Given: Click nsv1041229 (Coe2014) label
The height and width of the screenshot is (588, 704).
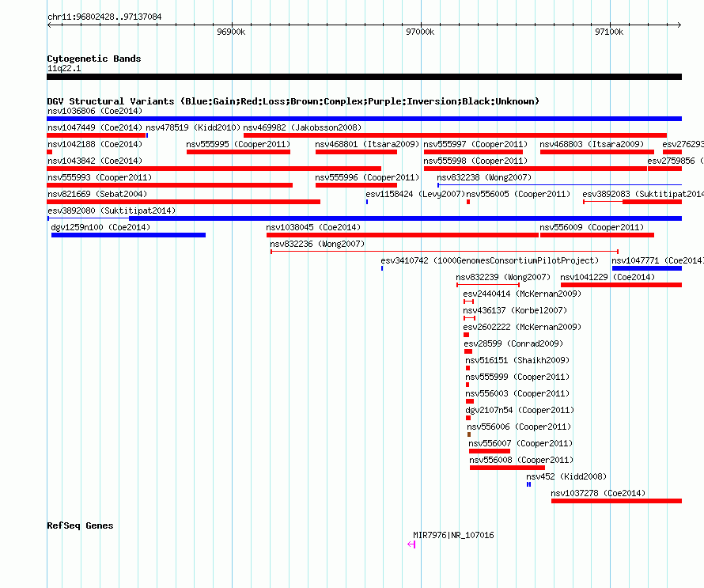Looking at the screenshot, I should [607, 277].
